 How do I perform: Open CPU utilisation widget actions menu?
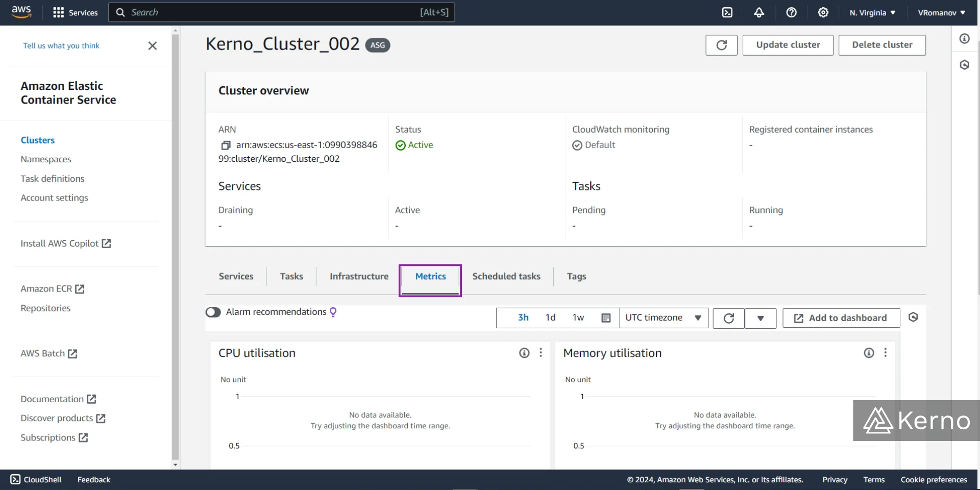541,353
